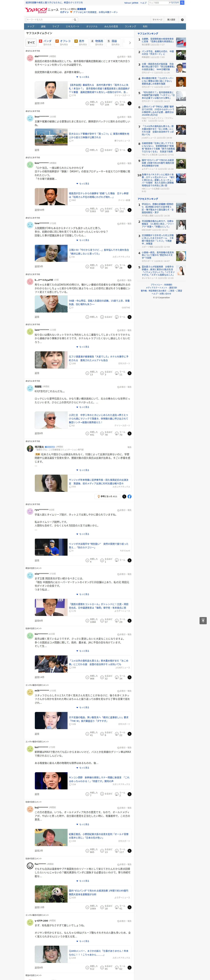Select the パンダ topic chip
This screenshot has height=980, width=210.
pyautogui.click(x=45, y=43)
